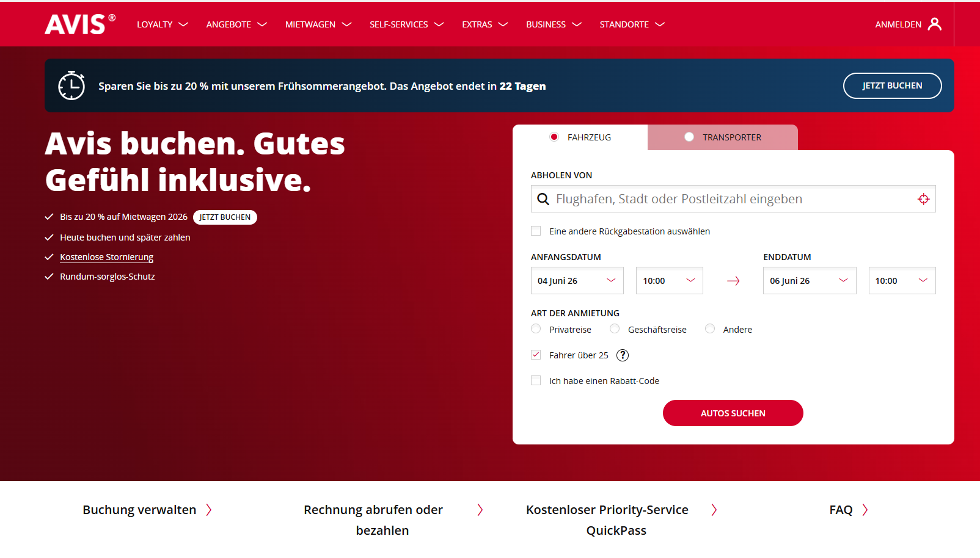
Task: Click the arrow next to FAQ
Action: (x=865, y=510)
